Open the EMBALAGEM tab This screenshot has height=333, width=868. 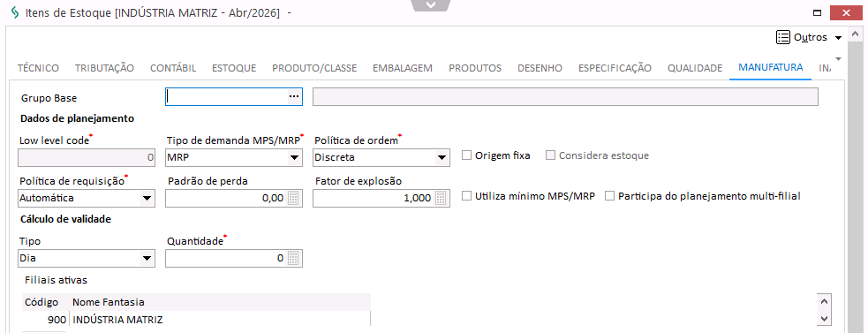403,68
